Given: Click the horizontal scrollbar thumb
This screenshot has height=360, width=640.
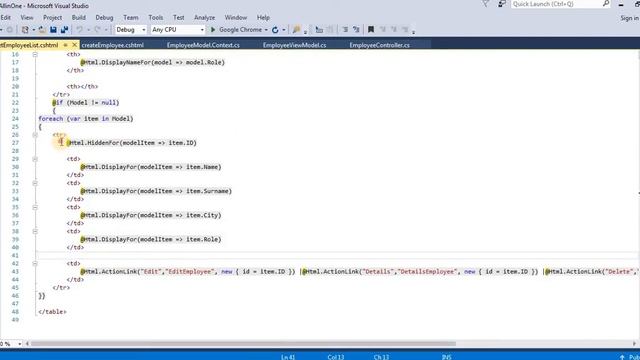Looking at the screenshot, I should click(243, 344).
